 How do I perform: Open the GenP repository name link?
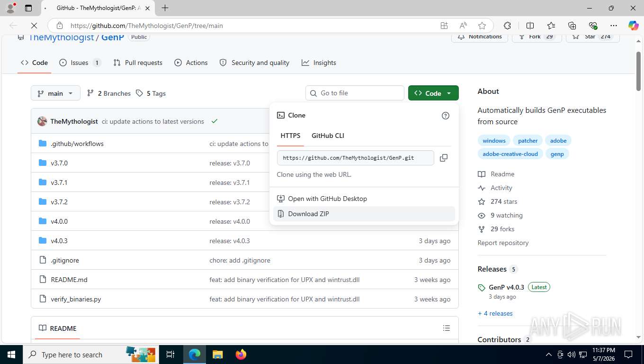tap(113, 37)
